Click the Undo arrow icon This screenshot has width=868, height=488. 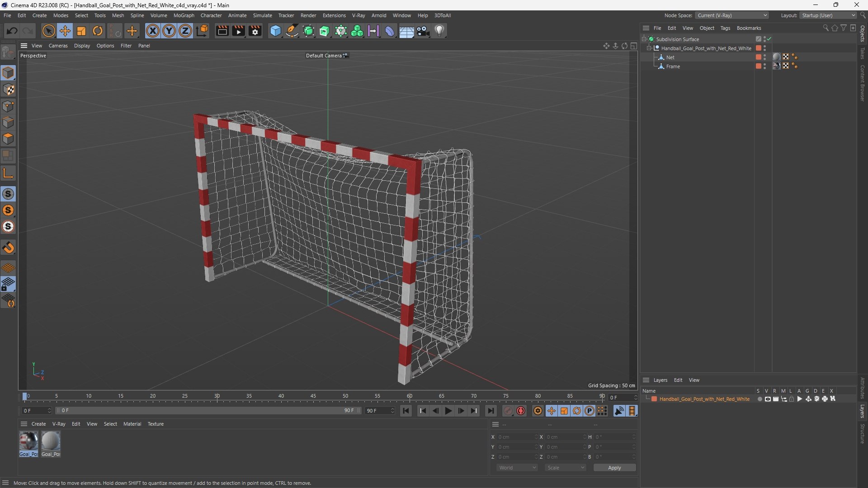[12, 31]
